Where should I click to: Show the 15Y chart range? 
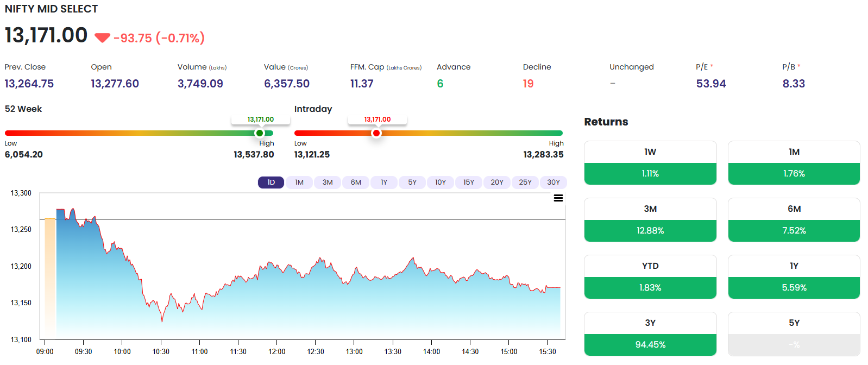tap(469, 182)
